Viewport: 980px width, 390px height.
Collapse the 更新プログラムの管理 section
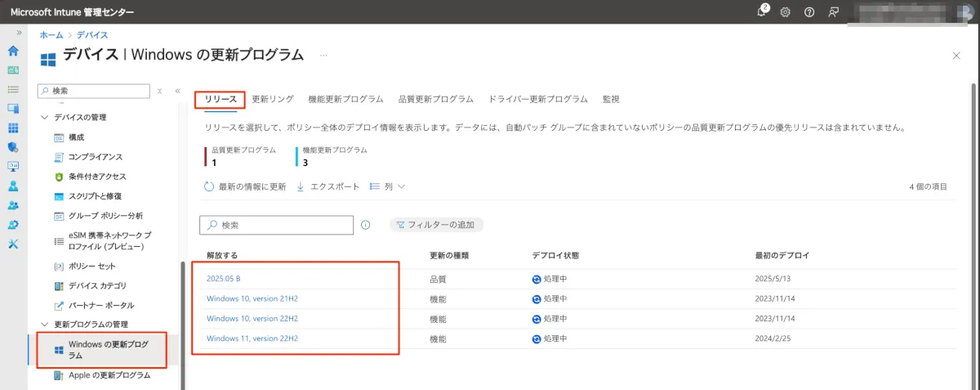[x=44, y=325]
